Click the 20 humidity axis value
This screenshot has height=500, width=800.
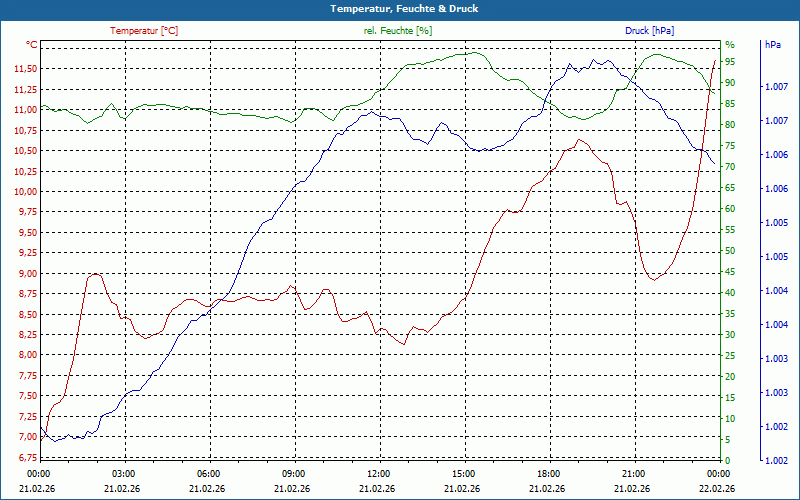tap(731, 377)
